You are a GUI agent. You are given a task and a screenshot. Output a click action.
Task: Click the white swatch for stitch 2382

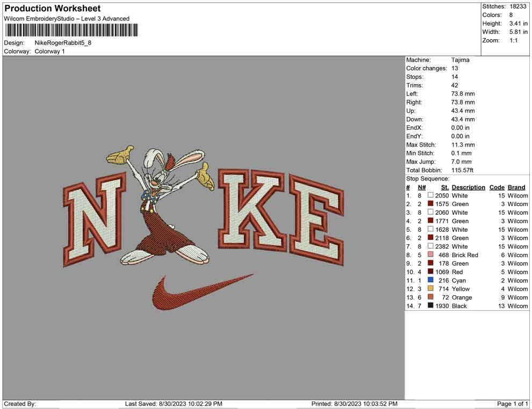pos(430,246)
